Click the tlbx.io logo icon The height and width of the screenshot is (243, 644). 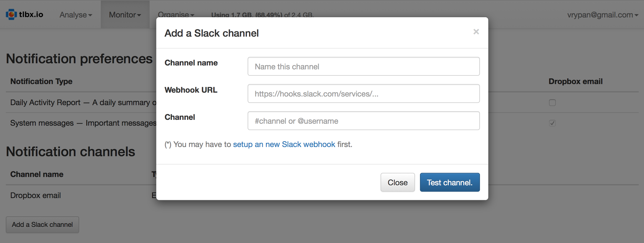coord(11,14)
